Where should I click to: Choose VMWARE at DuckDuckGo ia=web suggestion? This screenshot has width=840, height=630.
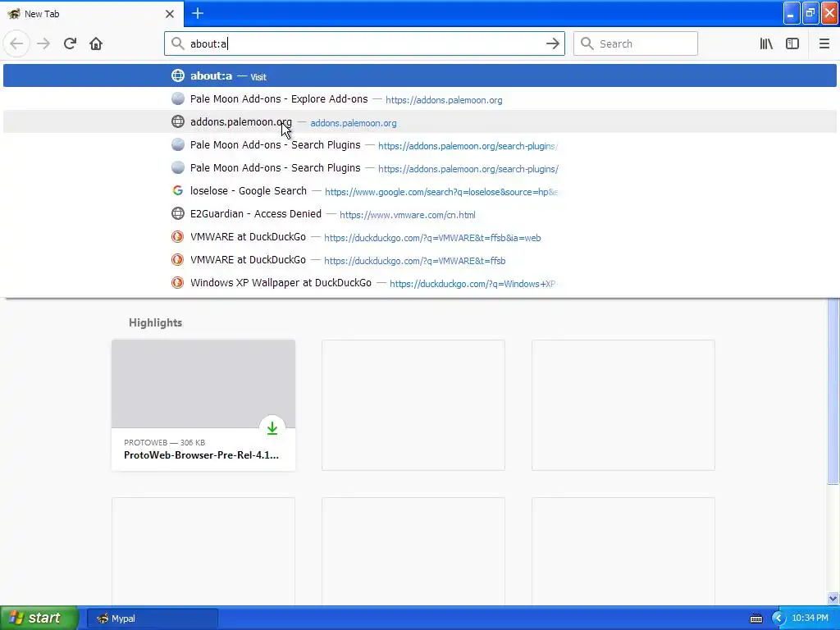[420, 237]
